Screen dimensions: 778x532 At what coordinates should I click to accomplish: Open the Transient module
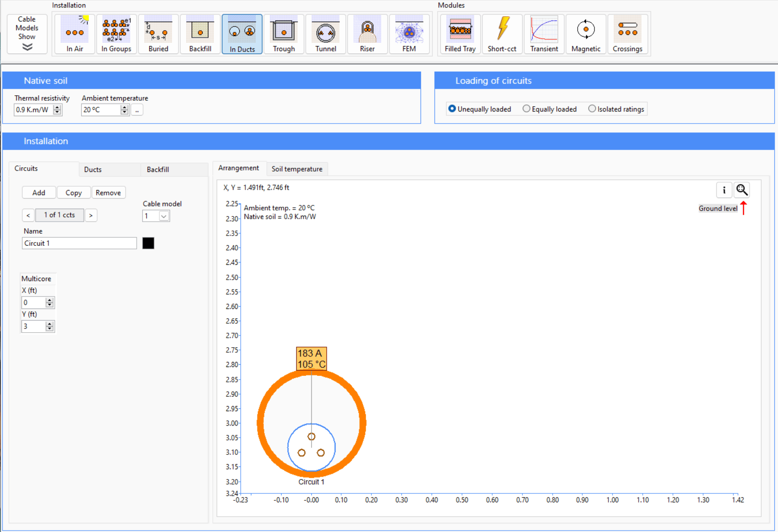(544, 34)
